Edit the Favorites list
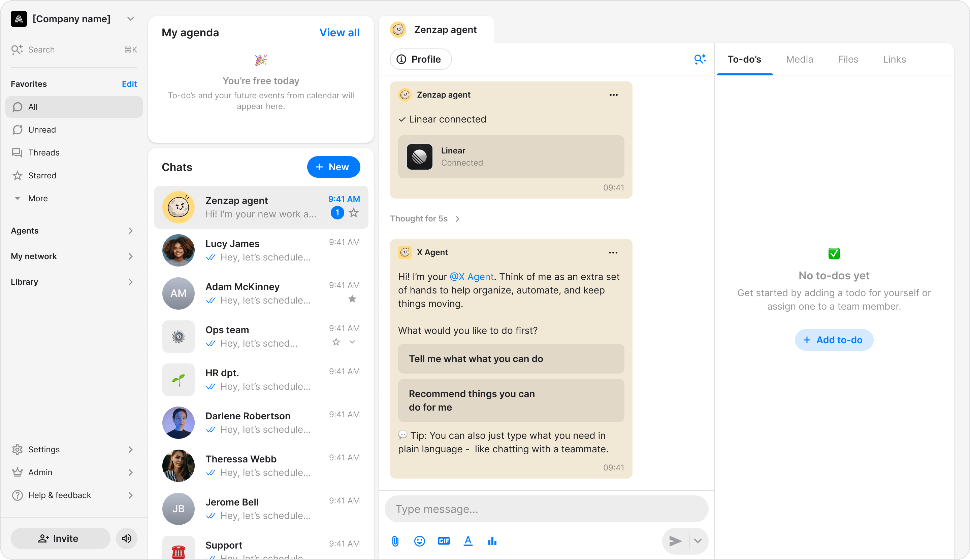Viewport: 970px width, 560px height. 129,84
